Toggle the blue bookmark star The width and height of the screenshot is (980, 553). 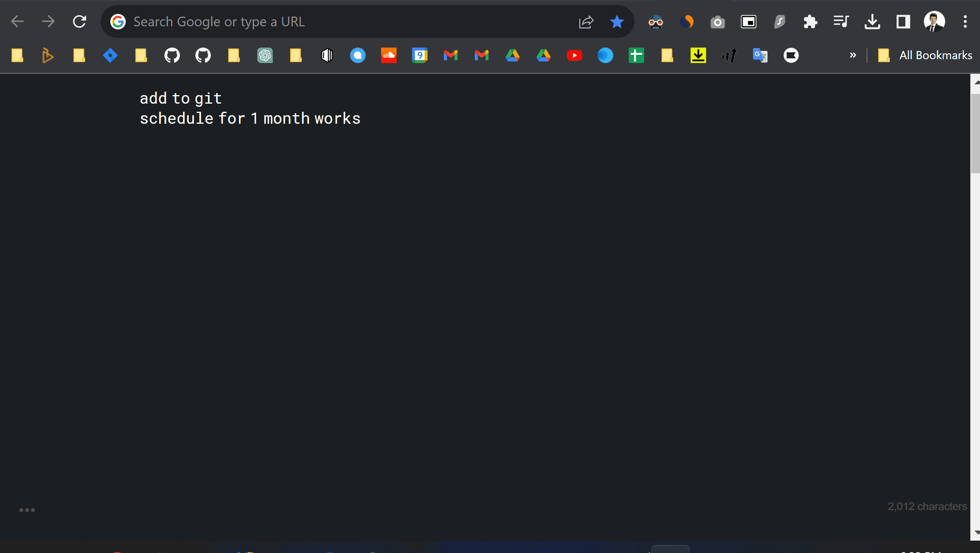tap(617, 22)
